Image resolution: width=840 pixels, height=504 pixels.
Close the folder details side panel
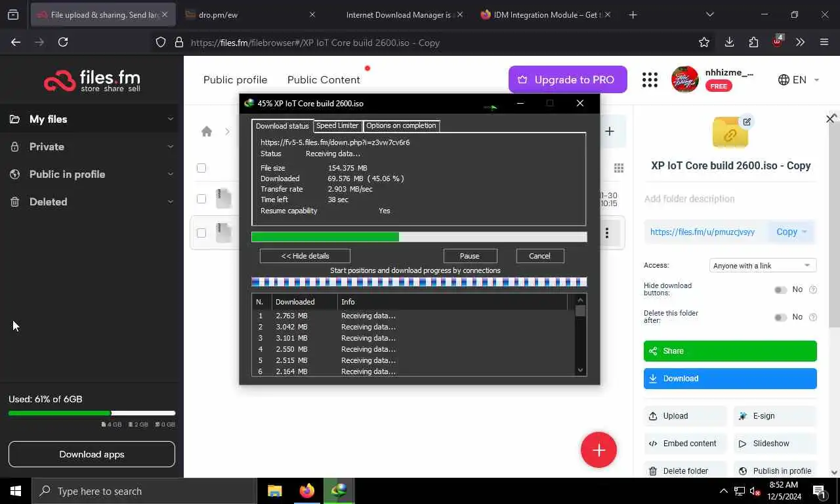pos(830,119)
